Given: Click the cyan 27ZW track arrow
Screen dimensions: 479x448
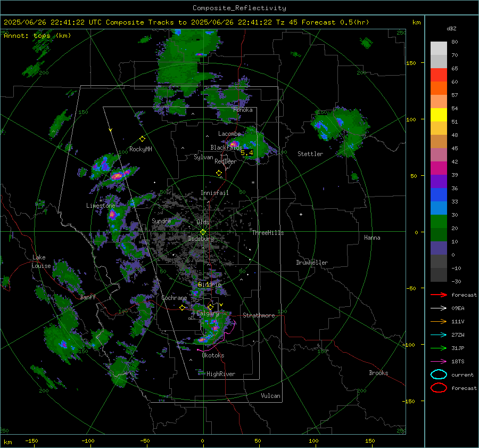Looking at the screenshot, I should pos(439,335).
